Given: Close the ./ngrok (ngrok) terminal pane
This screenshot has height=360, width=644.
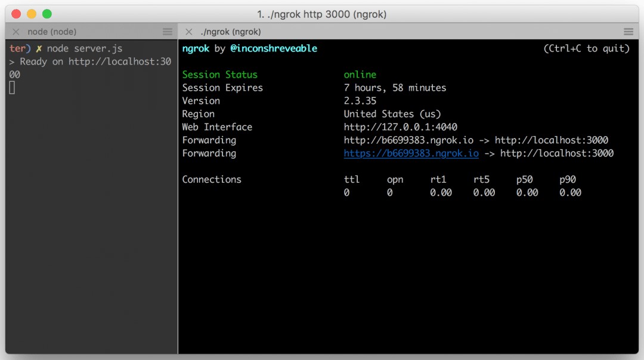Looking at the screenshot, I should click(189, 32).
